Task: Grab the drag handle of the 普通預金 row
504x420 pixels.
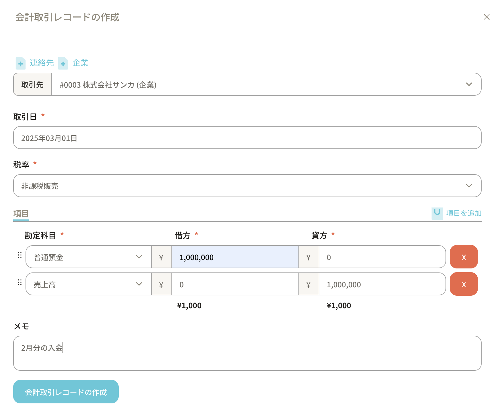Action: [20, 255]
